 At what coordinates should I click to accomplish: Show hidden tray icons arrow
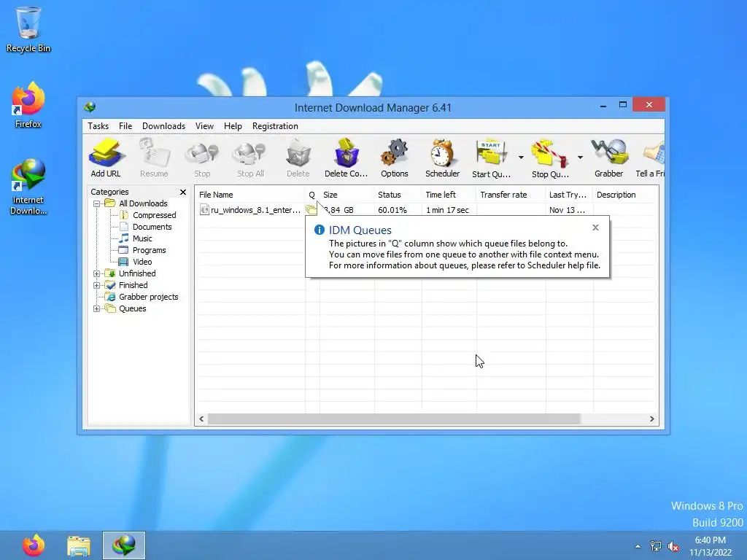pos(638,547)
